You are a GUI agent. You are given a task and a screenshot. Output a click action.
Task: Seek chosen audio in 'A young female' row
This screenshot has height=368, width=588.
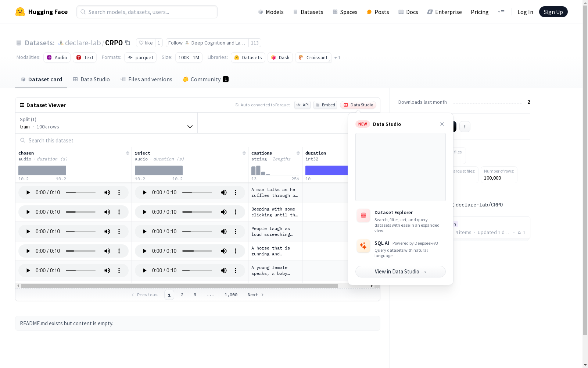[x=80, y=270]
